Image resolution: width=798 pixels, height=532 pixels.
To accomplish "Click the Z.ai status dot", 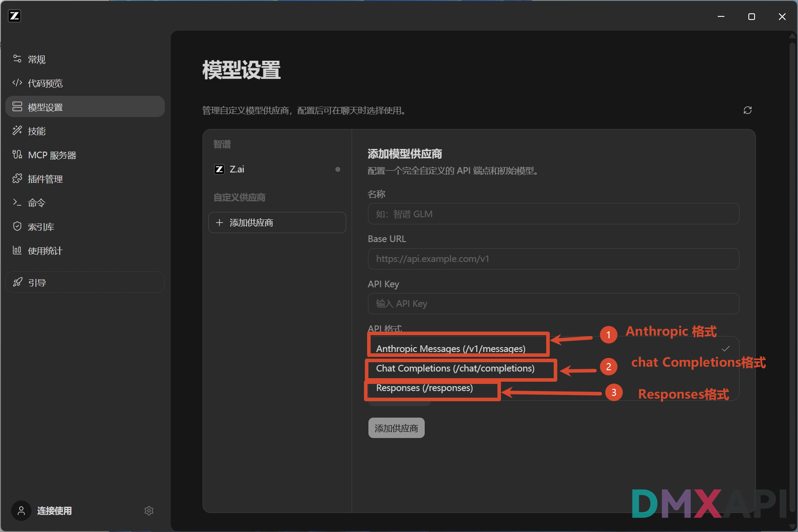I will pos(338,169).
